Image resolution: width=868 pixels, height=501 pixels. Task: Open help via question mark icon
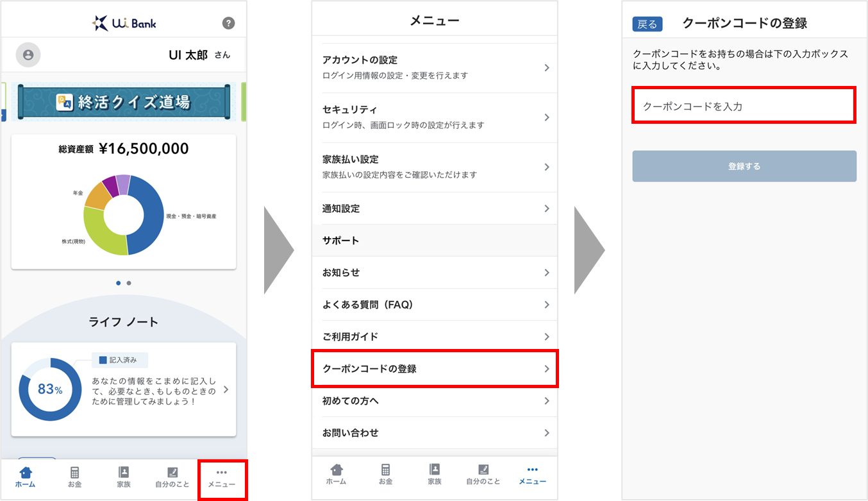(x=228, y=24)
